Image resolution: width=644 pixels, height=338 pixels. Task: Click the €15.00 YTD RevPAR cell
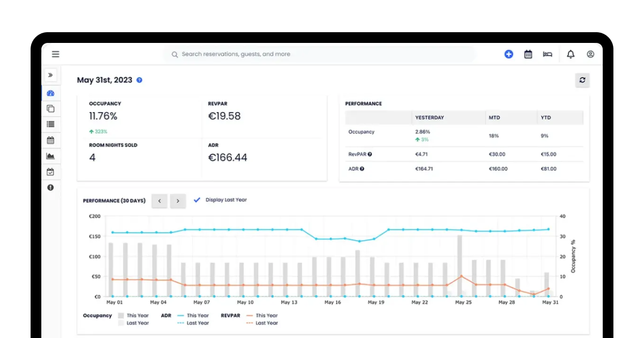point(548,154)
